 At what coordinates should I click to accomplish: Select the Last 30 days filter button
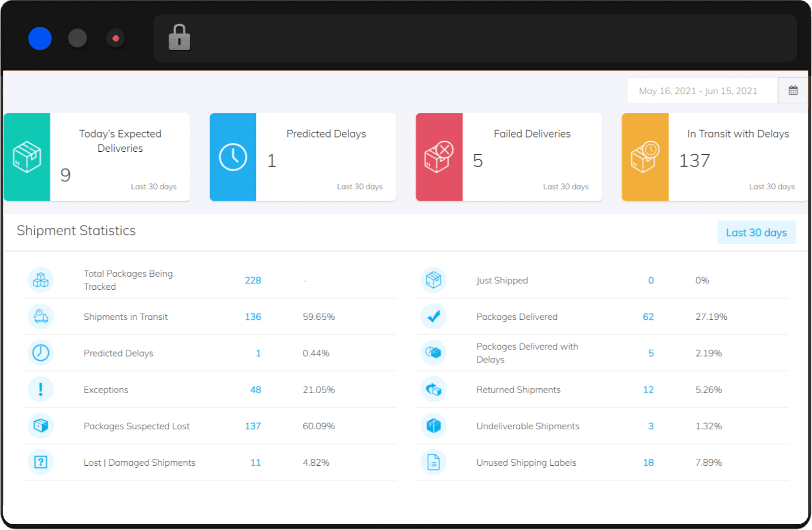(756, 232)
